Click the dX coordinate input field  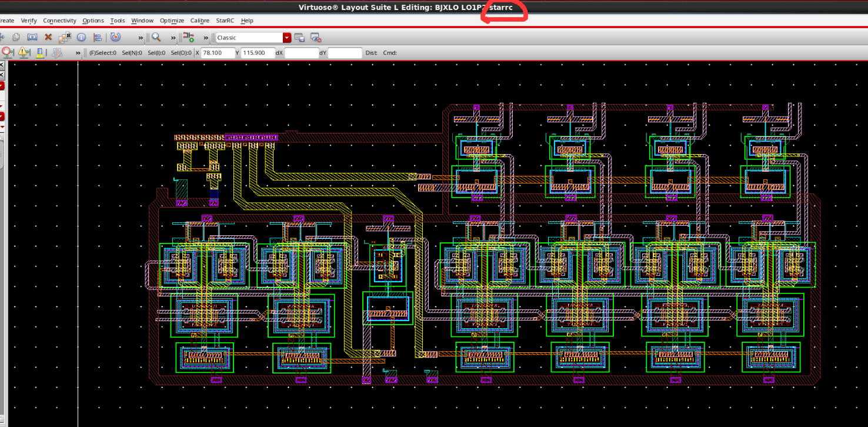click(301, 52)
